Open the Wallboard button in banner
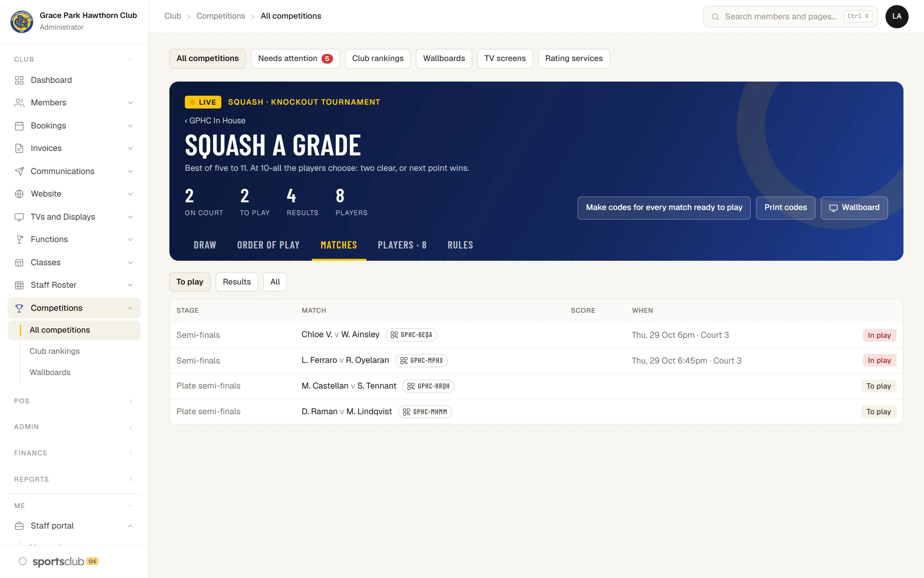Screen dimensions: 924x578 pyautogui.click(x=854, y=207)
